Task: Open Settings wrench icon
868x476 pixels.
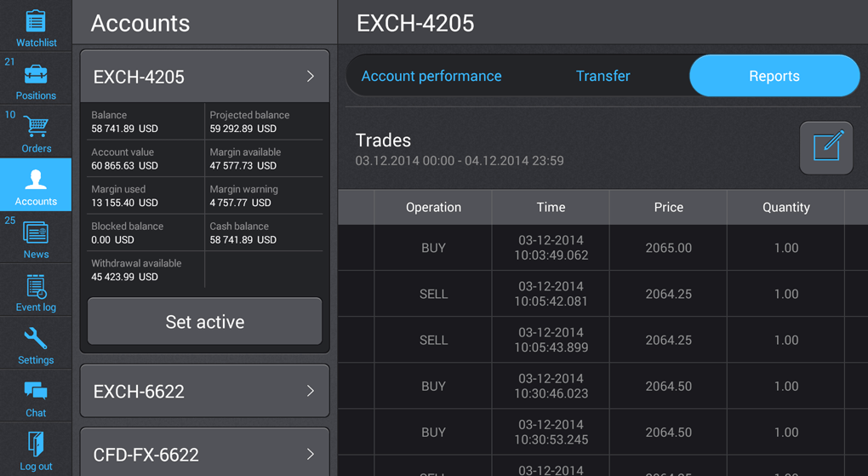Action: click(x=36, y=339)
